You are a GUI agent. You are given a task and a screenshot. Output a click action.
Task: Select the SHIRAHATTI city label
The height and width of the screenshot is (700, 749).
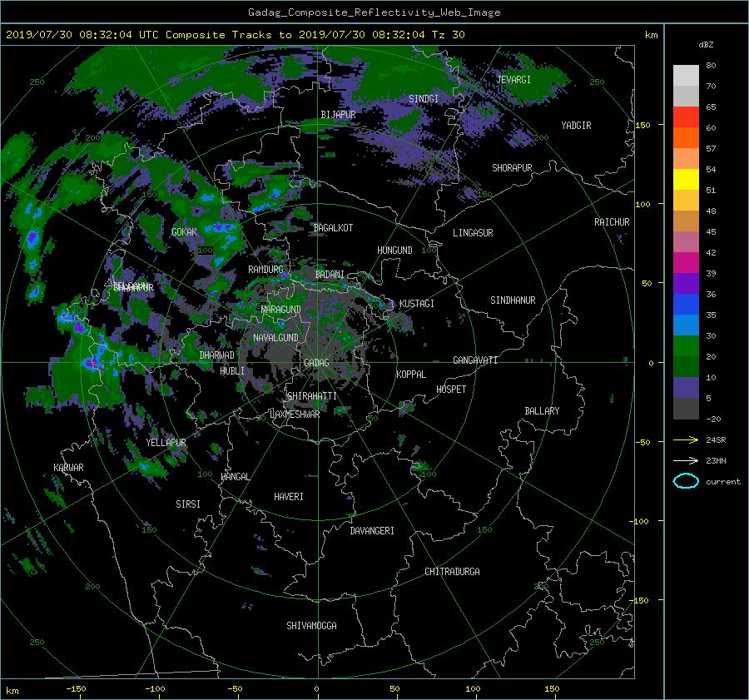coord(312,396)
